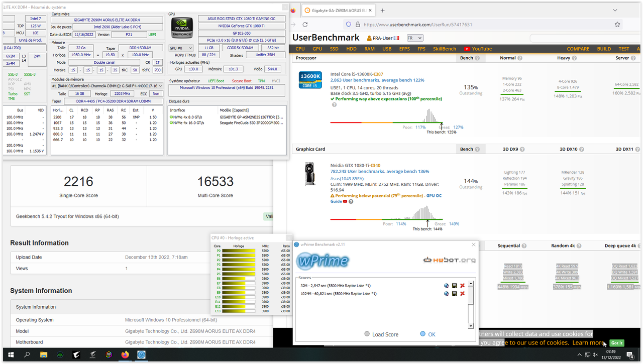Open a new Firefox tab
643x364 pixels.
(382, 10)
